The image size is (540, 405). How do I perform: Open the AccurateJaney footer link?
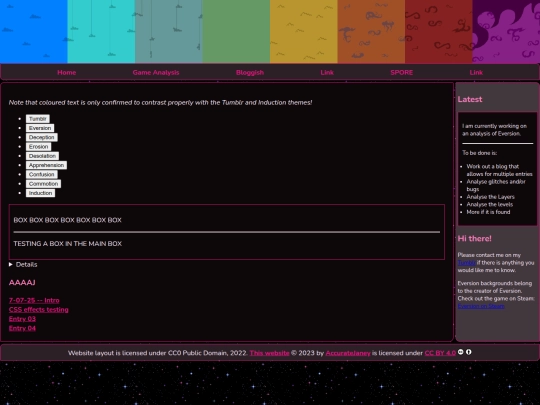point(348,353)
